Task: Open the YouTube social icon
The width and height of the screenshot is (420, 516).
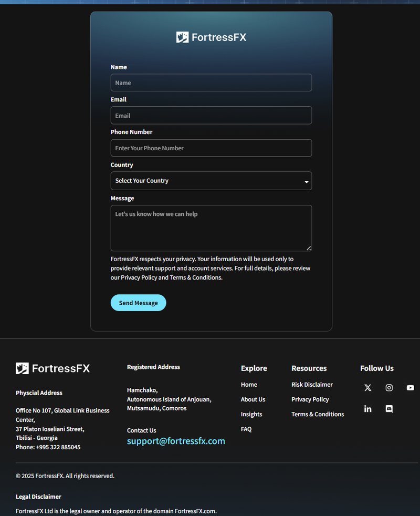Action: [x=410, y=388]
